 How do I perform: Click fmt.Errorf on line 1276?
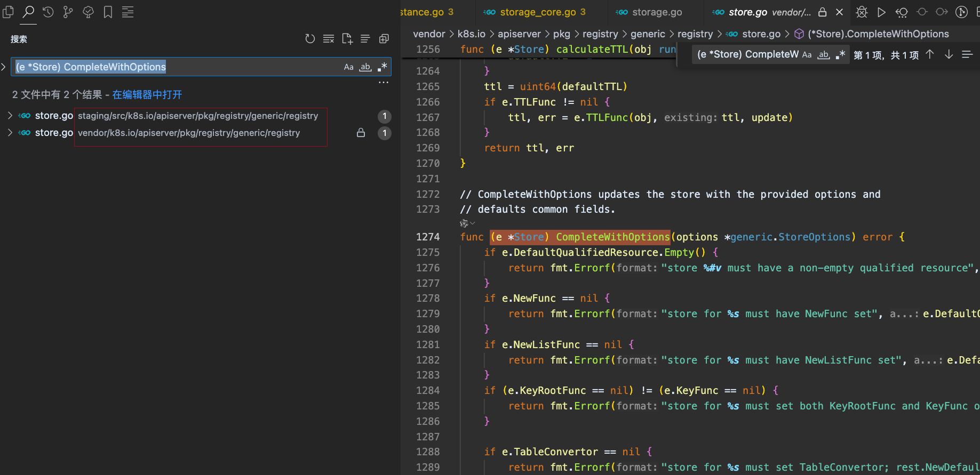(x=580, y=268)
